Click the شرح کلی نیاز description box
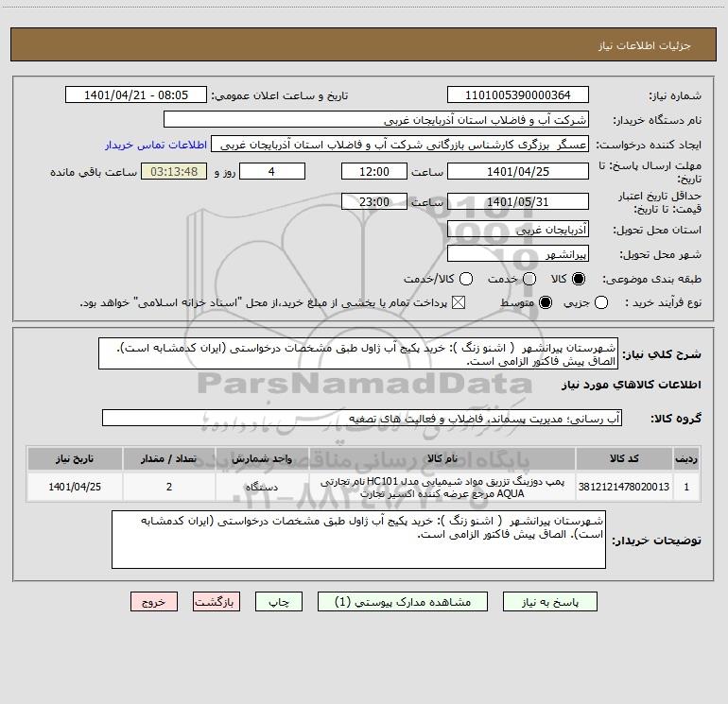This screenshot has height=704, width=728. tap(358, 353)
